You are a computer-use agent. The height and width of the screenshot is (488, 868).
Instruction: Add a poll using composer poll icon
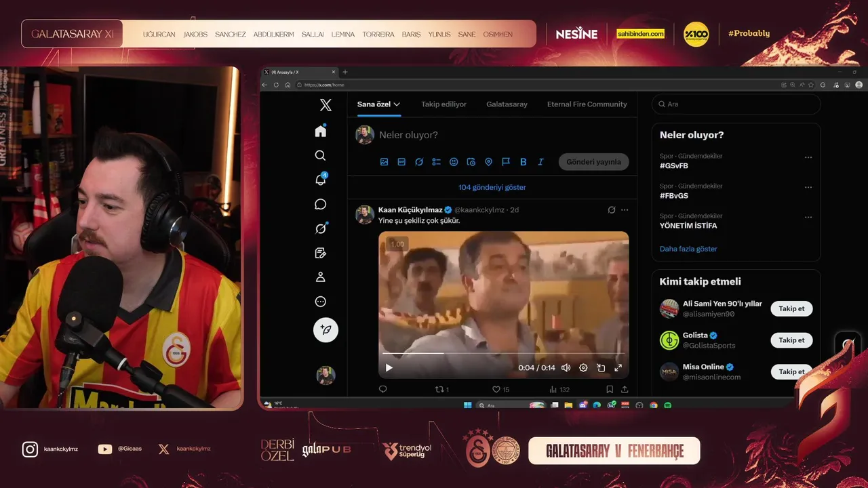(436, 162)
